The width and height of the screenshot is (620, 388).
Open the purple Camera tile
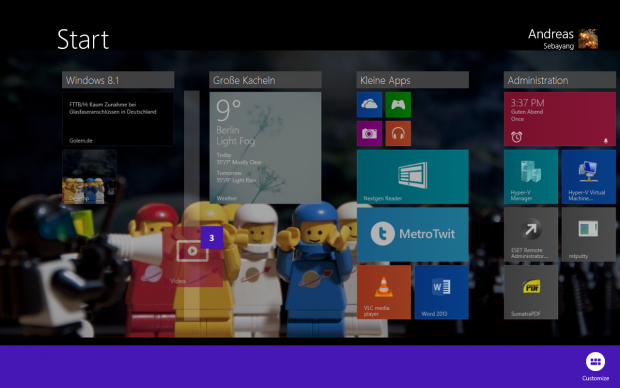click(369, 134)
